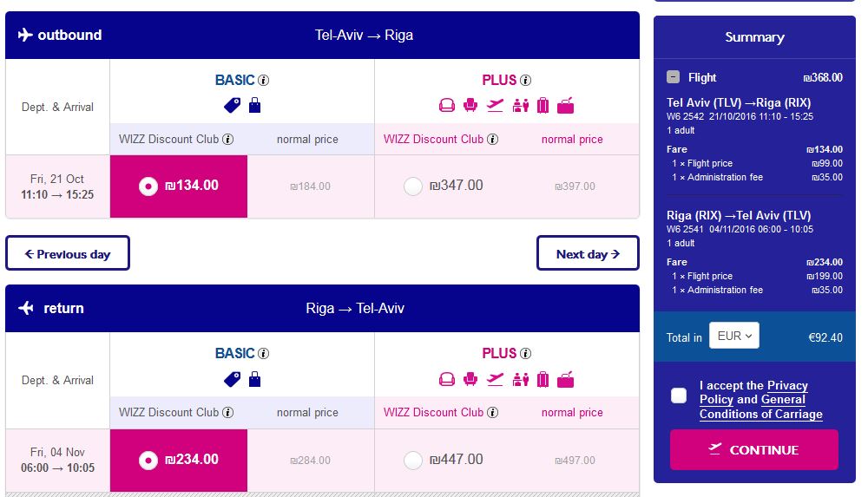Click info icon next to outbound PLUS
This screenshot has height=497, width=868.
tap(525, 81)
